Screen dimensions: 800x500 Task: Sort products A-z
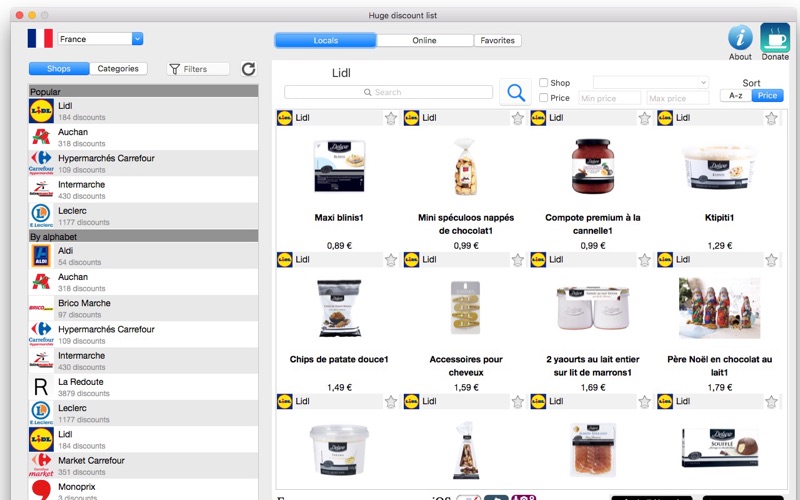coord(735,95)
